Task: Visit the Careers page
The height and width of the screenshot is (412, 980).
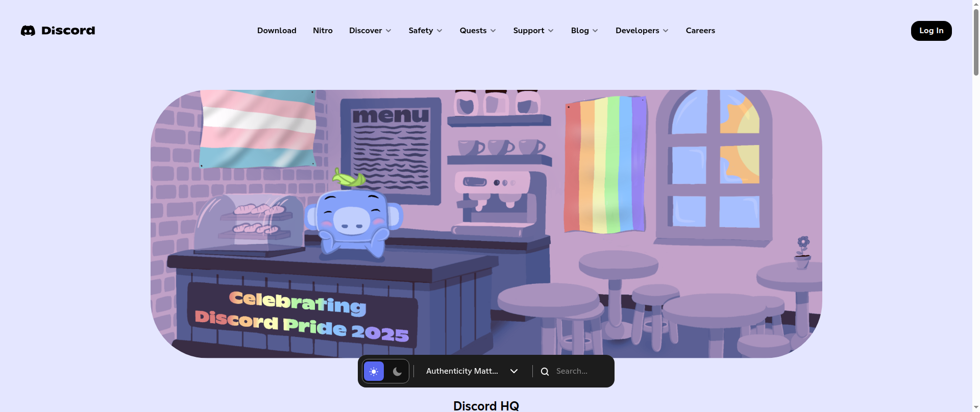Action: pos(700,31)
